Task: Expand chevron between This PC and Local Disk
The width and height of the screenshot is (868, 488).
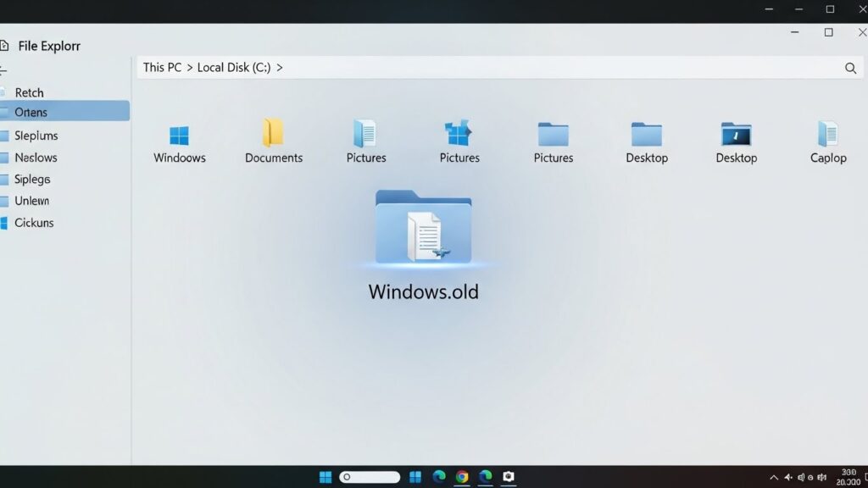Action: point(189,67)
